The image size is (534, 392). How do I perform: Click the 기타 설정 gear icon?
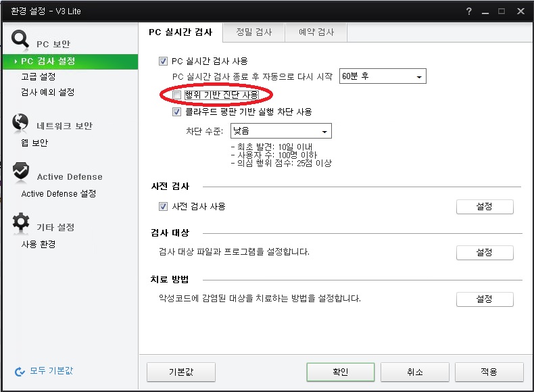pyautogui.click(x=21, y=223)
